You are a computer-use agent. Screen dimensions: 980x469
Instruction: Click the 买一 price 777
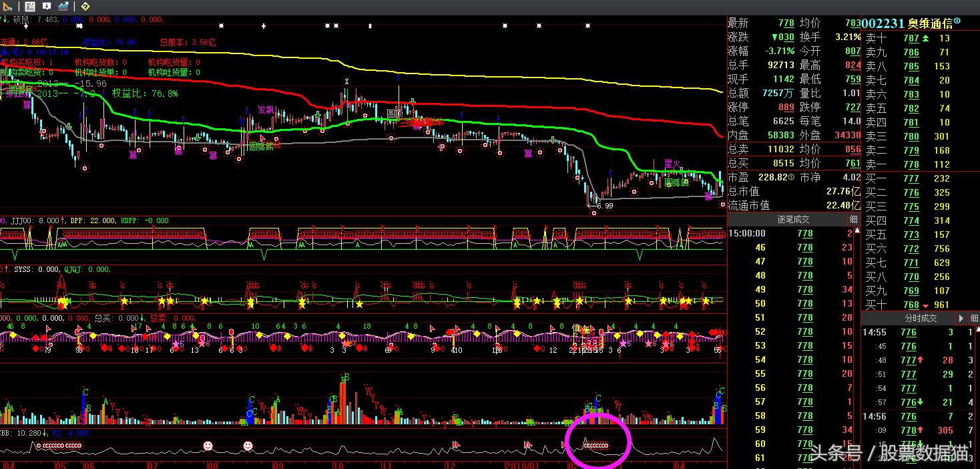pos(911,178)
